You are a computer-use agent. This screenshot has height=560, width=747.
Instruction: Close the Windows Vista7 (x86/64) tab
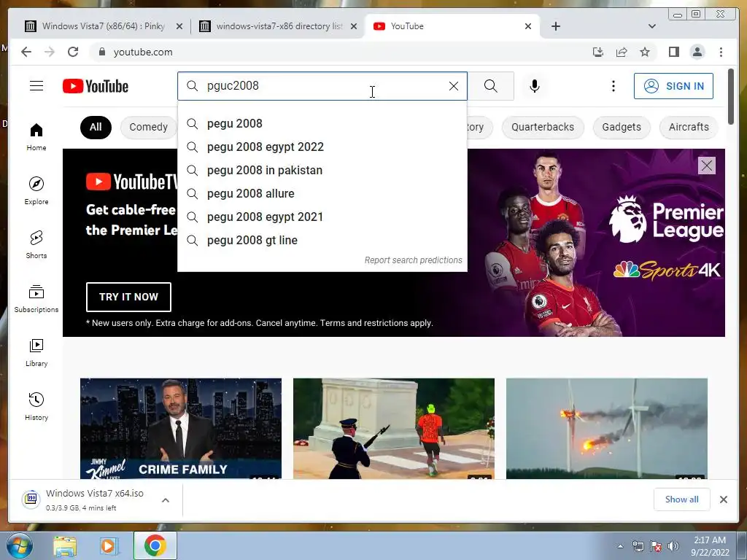click(x=179, y=26)
